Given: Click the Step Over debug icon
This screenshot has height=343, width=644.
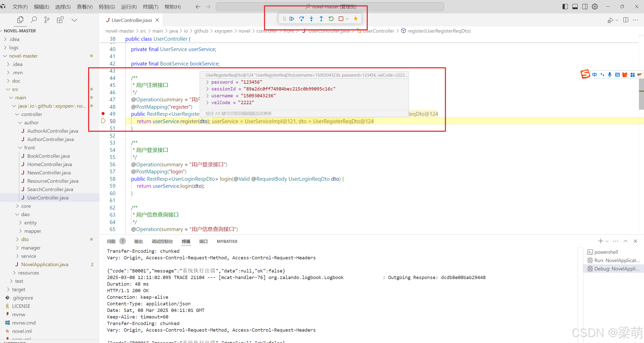Looking at the screenshot, I should coord(301,19).
